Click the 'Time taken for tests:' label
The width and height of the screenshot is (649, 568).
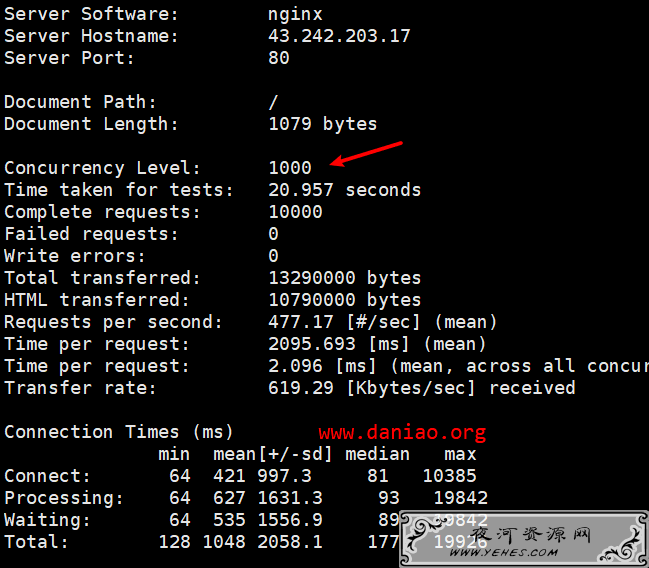tap(118, 190)
